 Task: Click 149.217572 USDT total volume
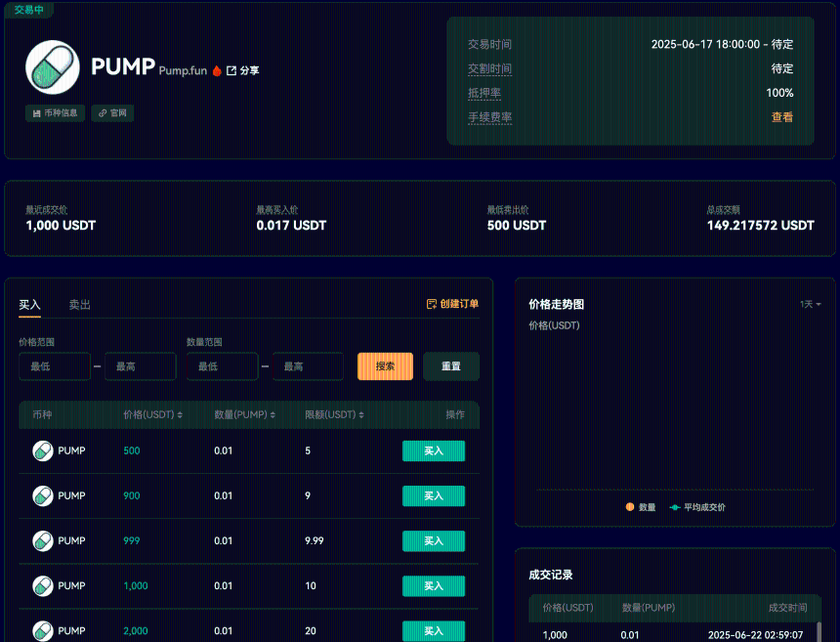click(x=761, y=226)
